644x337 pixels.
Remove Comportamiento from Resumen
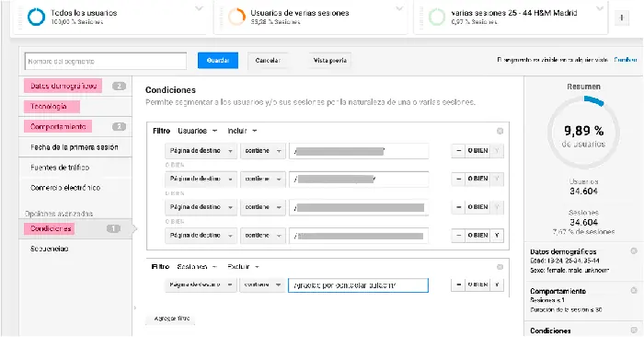tap(634, 290)
